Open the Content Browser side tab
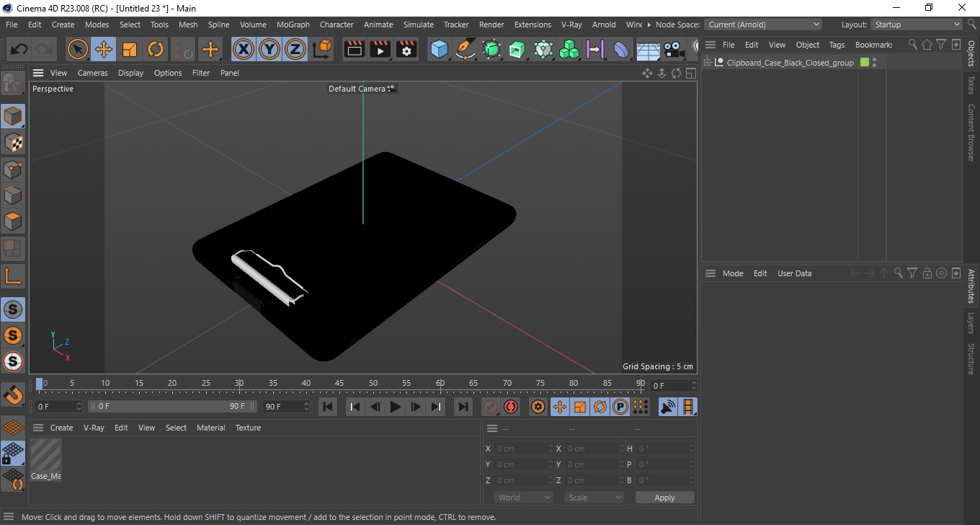The height and width of the screenshot is (525, 980). pyautogui.click(x=971, y=133)
